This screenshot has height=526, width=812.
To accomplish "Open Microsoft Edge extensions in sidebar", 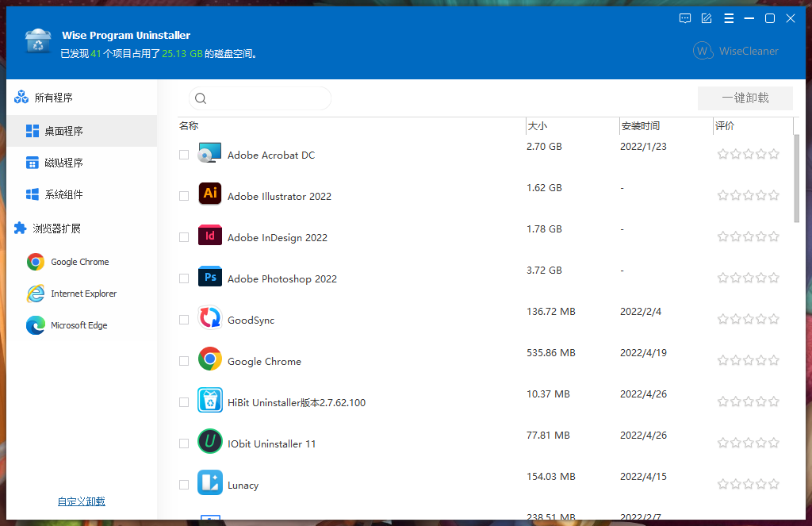I will click(82, 325).
